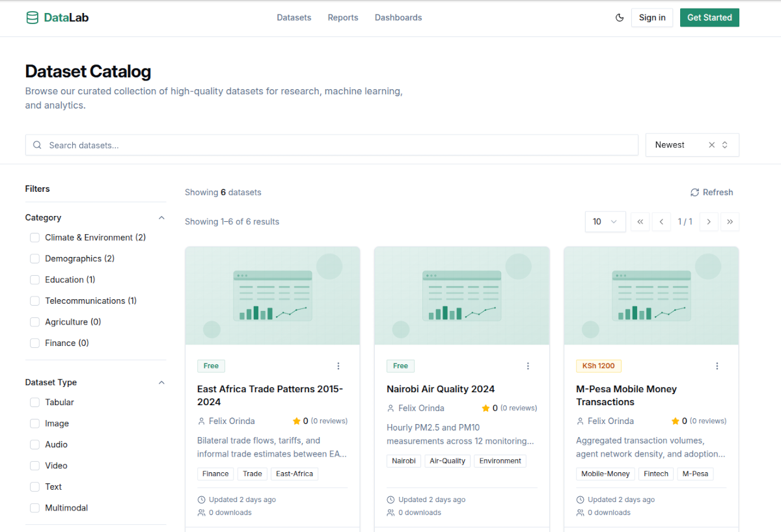Click the Refresh button
781x532 pixels.
(711, 193)
